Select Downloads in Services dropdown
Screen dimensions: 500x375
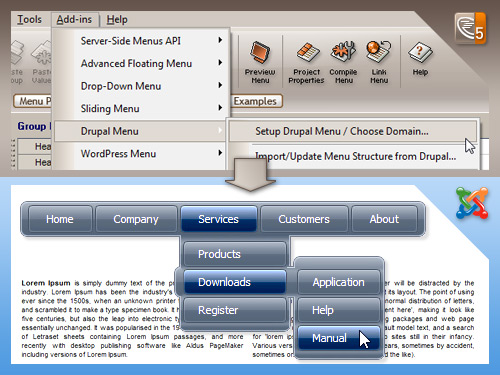(235, 282)
